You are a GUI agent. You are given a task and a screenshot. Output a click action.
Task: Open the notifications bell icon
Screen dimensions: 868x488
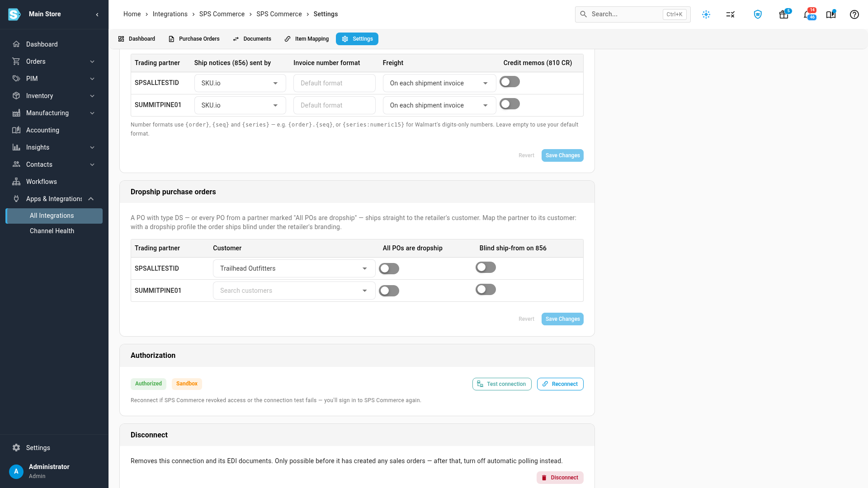tap(807, 14)
